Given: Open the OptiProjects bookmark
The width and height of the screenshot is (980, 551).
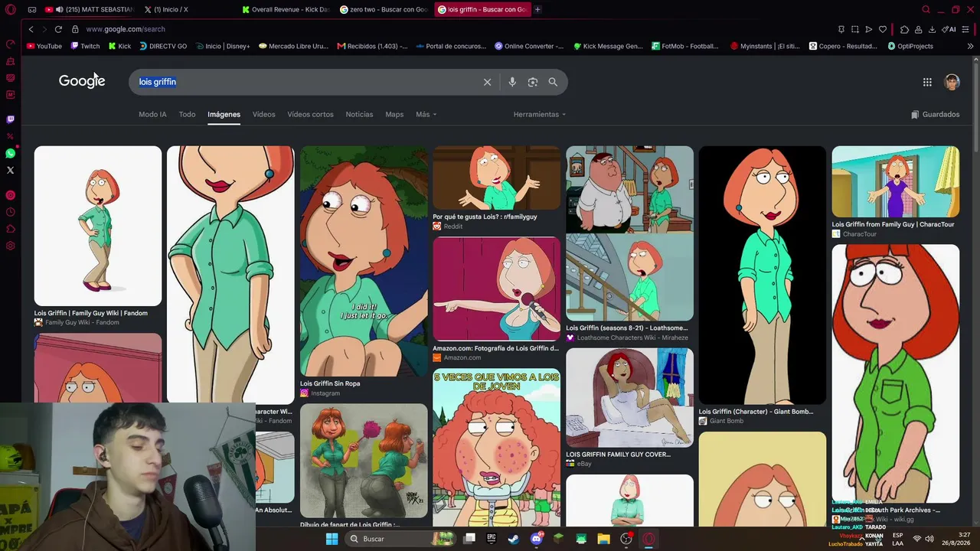Looking at the screenshot, I should [910, 46].
